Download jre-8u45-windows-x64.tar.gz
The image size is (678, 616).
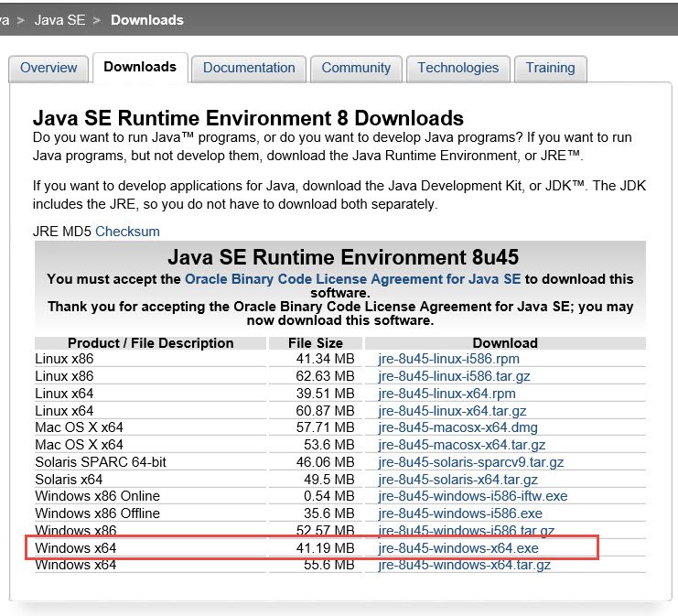[465, 565]
